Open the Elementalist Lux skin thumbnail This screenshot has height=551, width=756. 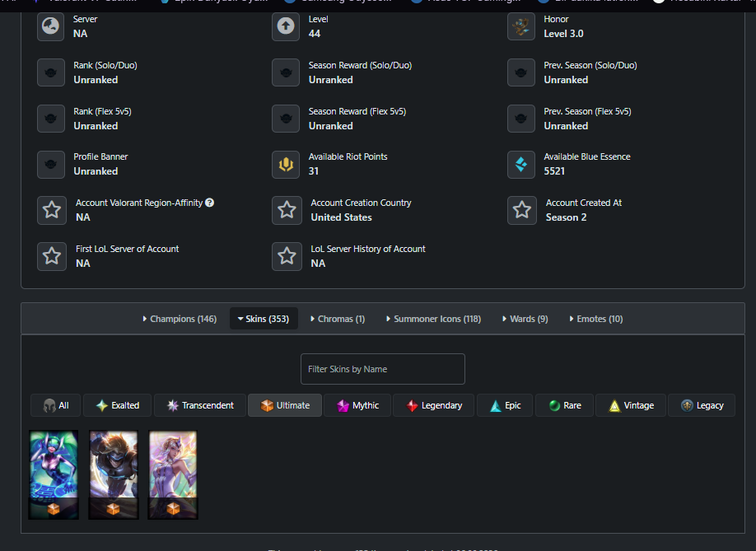tap(173, 475)
